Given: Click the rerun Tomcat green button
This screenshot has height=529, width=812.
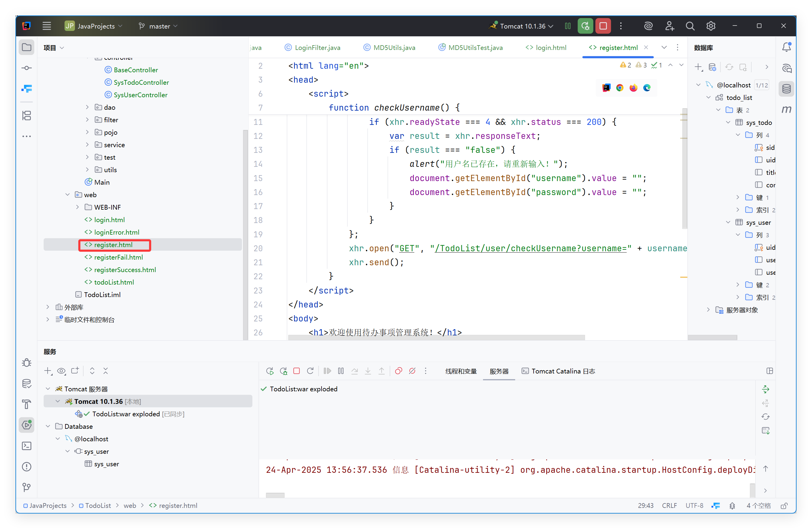Looking at the screenshot, I should [x=585, y=26].
